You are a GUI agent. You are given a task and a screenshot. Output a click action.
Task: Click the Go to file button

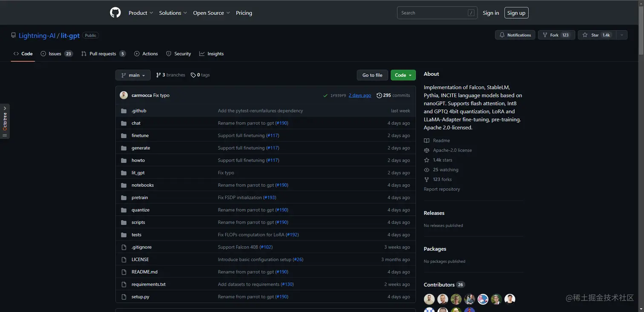pyautogui.click(x=372, y=75)
